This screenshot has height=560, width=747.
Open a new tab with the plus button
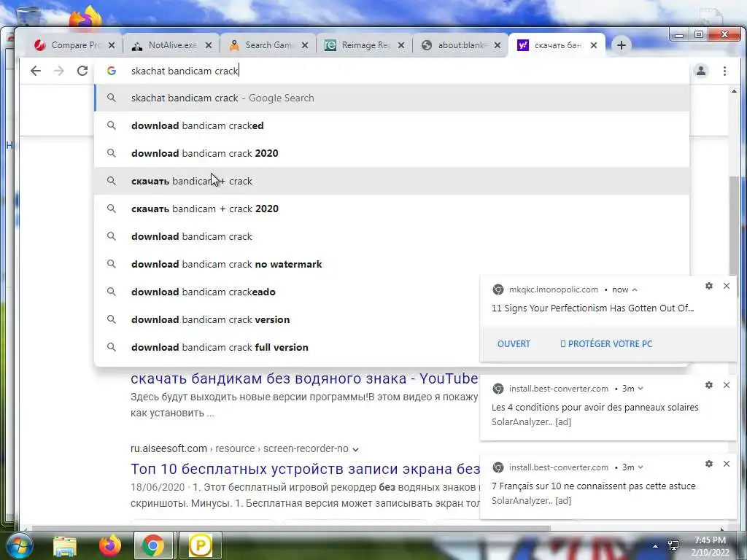(x=622, y=45)
